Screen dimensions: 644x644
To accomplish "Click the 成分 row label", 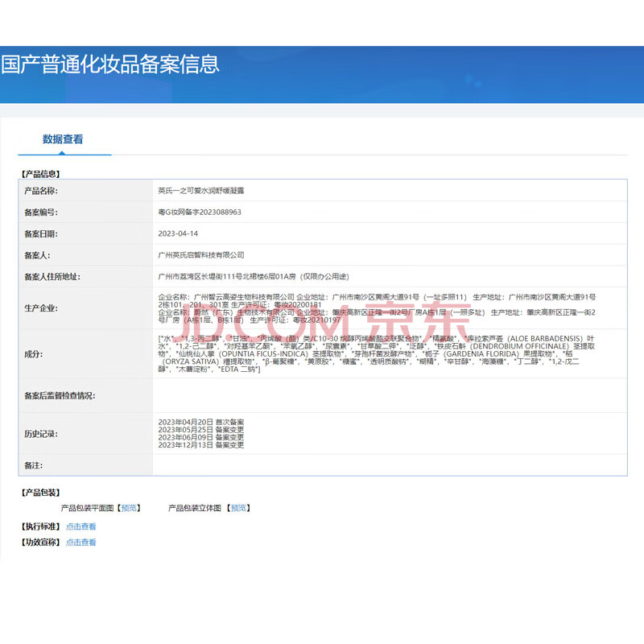I will tap(34, 353).
